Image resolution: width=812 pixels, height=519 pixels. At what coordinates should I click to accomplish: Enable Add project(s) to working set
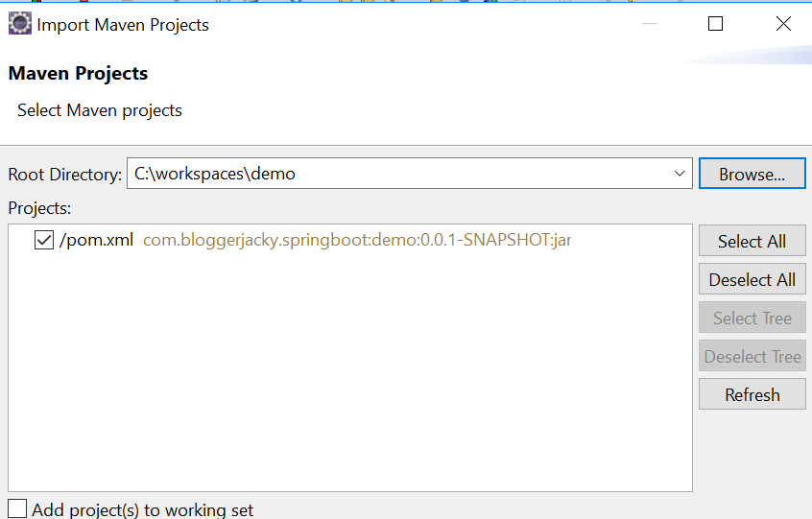pos(17,508)
